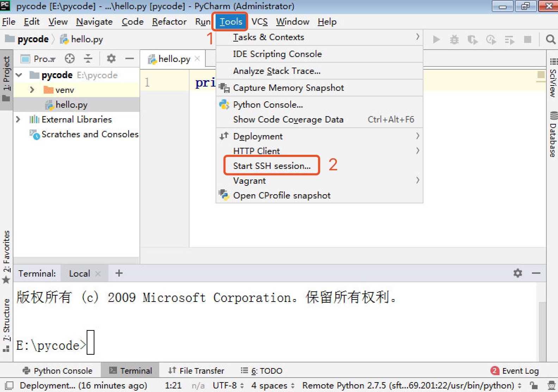The height and width of the screenshot is (392, 558).
Task: Change Remote Python 2.7.5 interpreter
Action: (x=411, y=385)
